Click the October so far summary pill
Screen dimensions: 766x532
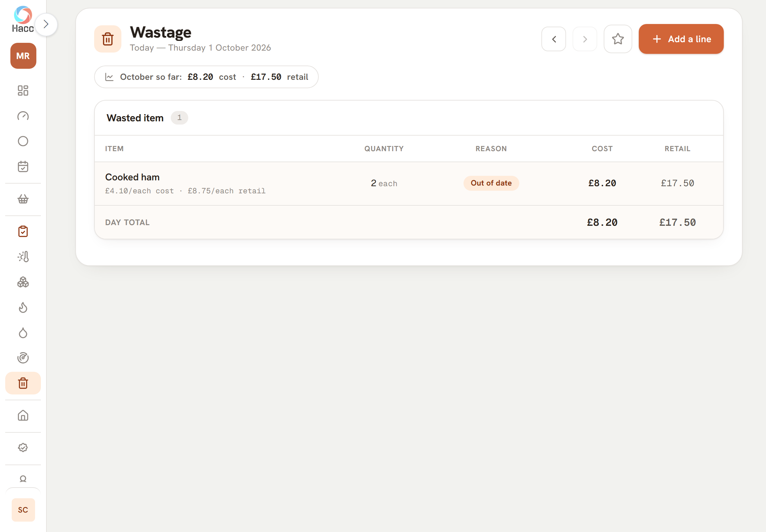[206, 77]
